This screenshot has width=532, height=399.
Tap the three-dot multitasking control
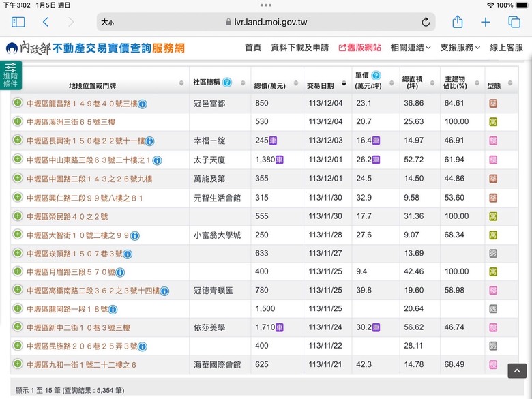[266, 5]
